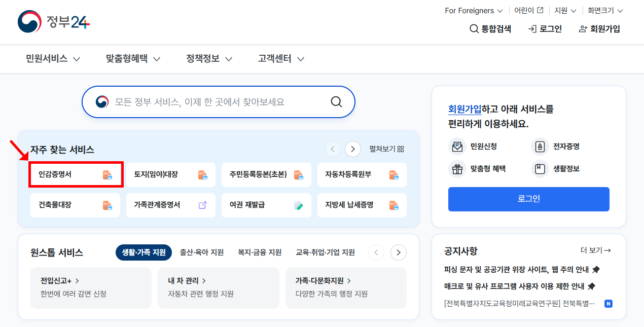
Task: Click the main search input field
Action: pyautogui.click(x=218, y=102)
